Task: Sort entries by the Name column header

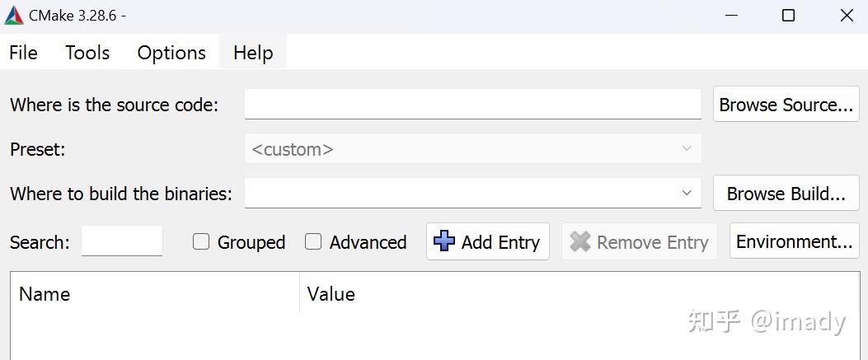Action: [x=45, y=294]
